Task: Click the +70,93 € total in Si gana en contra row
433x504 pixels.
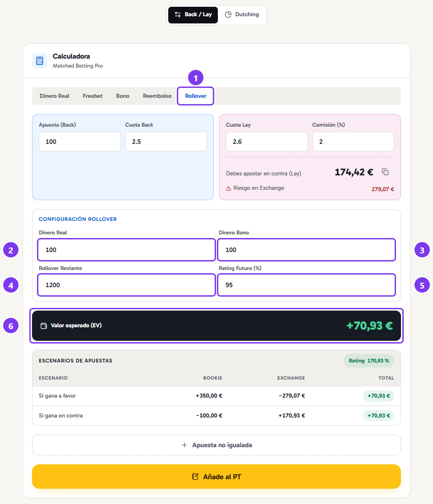Action: 378,416
